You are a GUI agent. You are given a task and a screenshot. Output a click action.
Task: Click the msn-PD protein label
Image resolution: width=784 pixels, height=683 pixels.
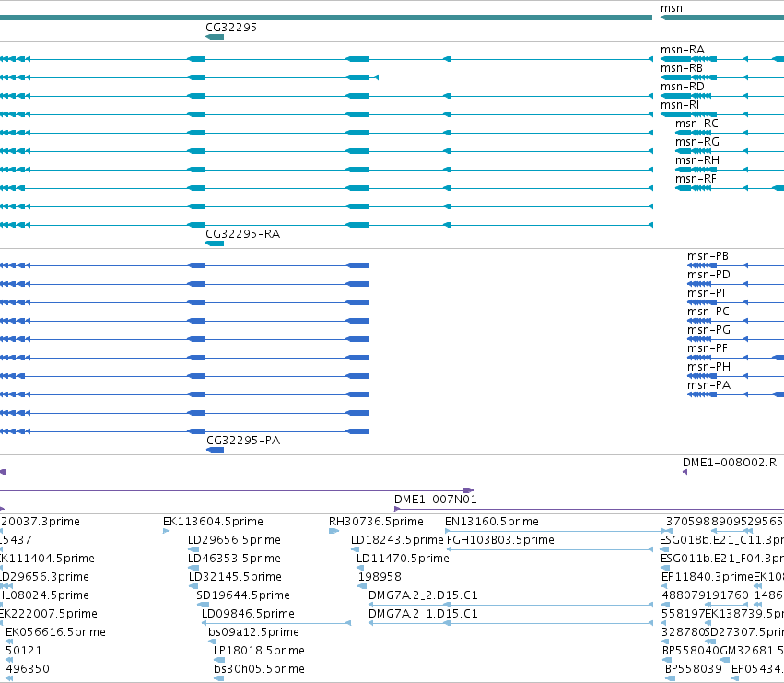[708, 275]
